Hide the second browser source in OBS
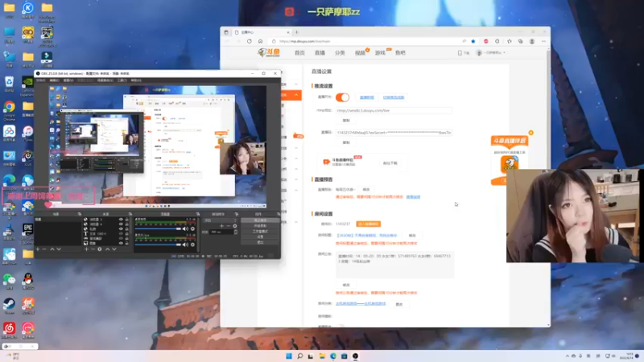The width and height of the screenshot is (644, 362). point(121,224)
